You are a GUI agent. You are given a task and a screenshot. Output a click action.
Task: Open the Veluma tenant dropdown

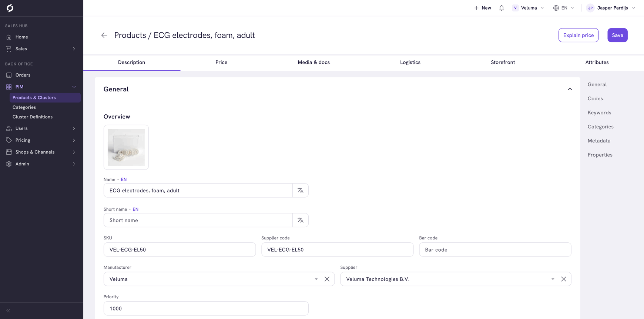pyautogui.click(x=528, y=8)
